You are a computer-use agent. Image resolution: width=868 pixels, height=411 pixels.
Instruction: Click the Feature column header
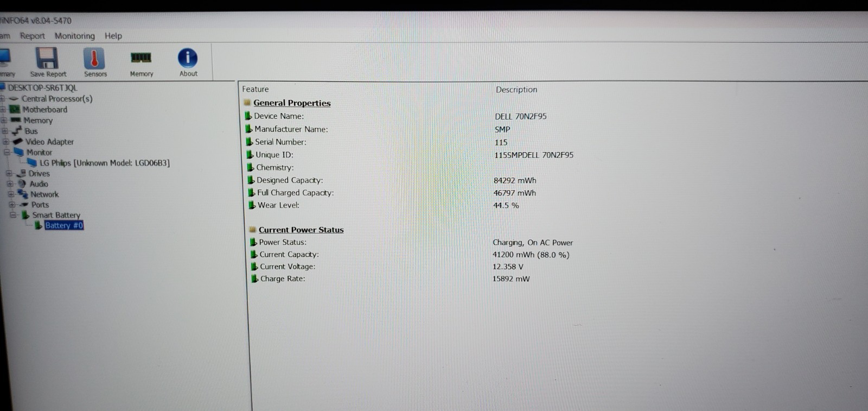click(x=255, y=89)
